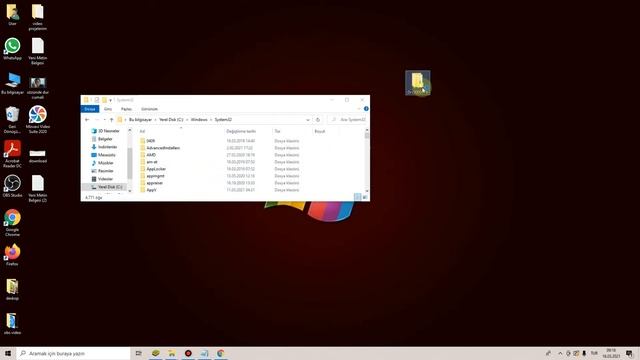Select Yeni Metin Belgesi (2) icon
The image size is (640, 360).
pos(38,188)
